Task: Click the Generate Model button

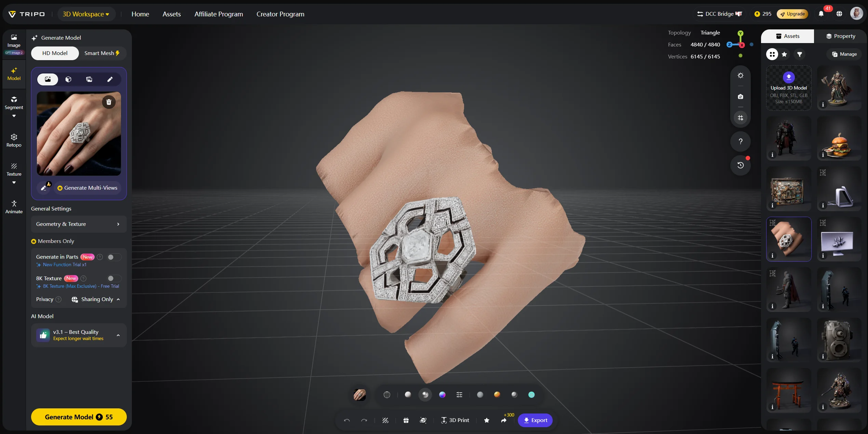Action: coord(79,417)
